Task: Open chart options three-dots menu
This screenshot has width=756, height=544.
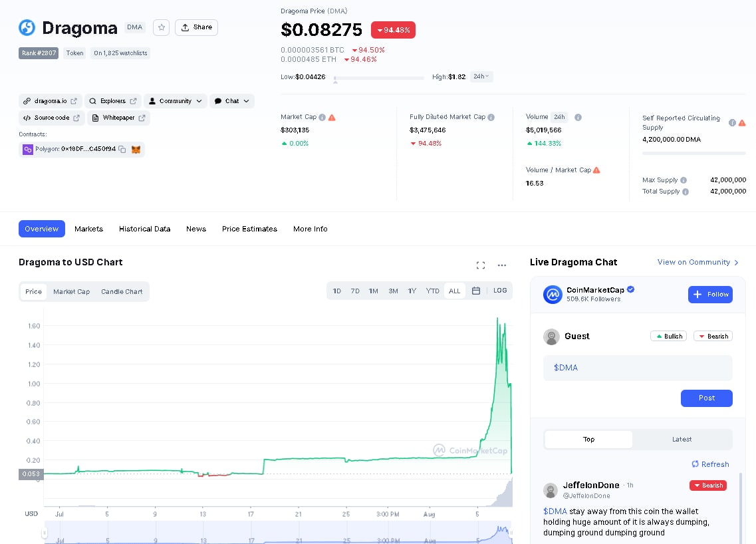Action: [502, 265]
